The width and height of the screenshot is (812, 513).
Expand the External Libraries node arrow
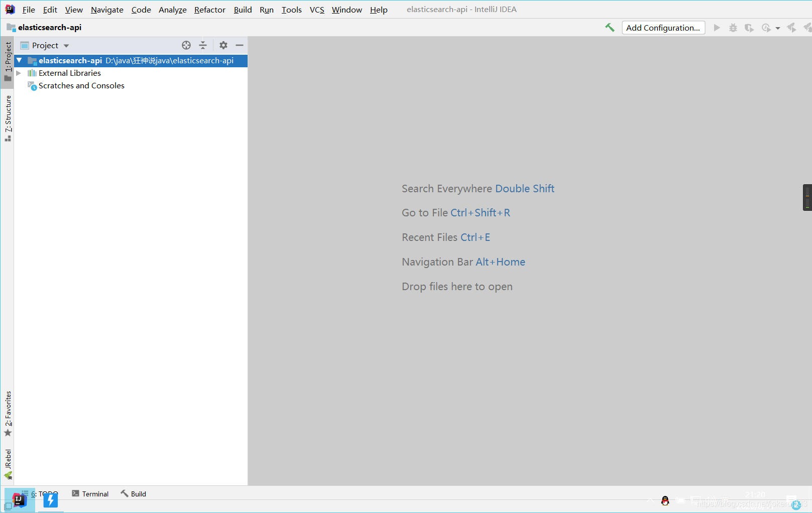coord(19,73)
